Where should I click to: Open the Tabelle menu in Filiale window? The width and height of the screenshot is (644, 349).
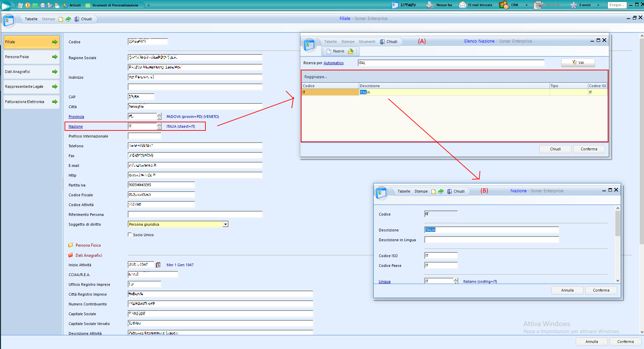tap(31, 19)
